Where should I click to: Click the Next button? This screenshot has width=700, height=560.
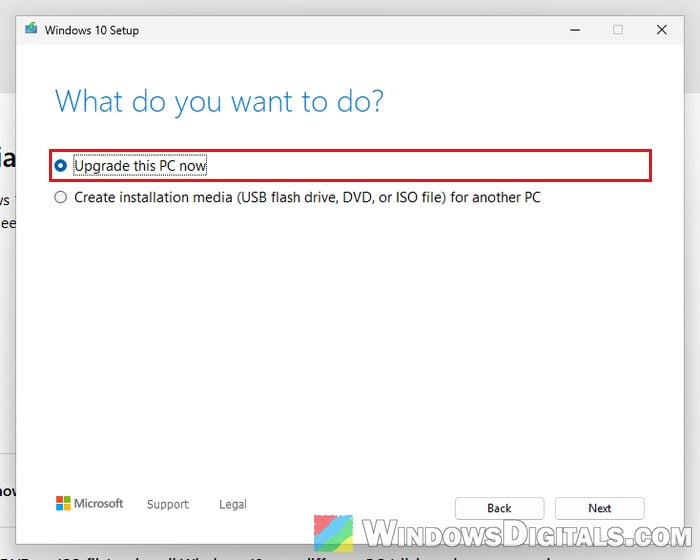(599, 508)
